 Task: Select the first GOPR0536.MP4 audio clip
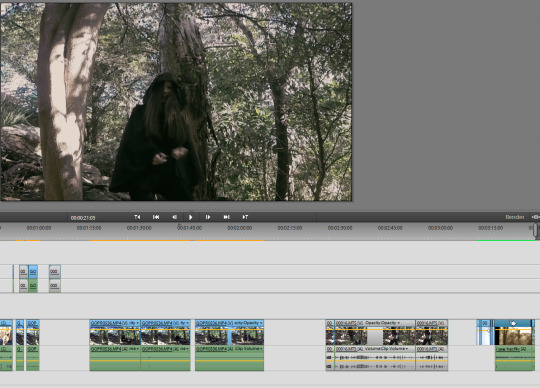(x=115, y=358)
